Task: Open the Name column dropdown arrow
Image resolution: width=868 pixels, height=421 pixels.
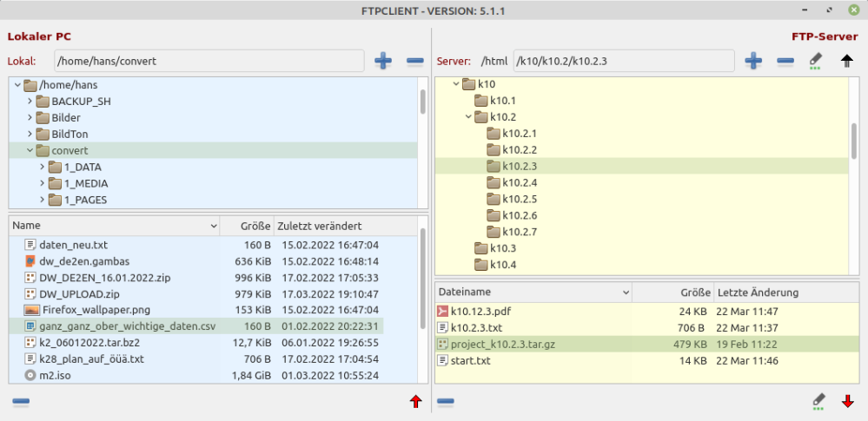Action: click(214, 226)
